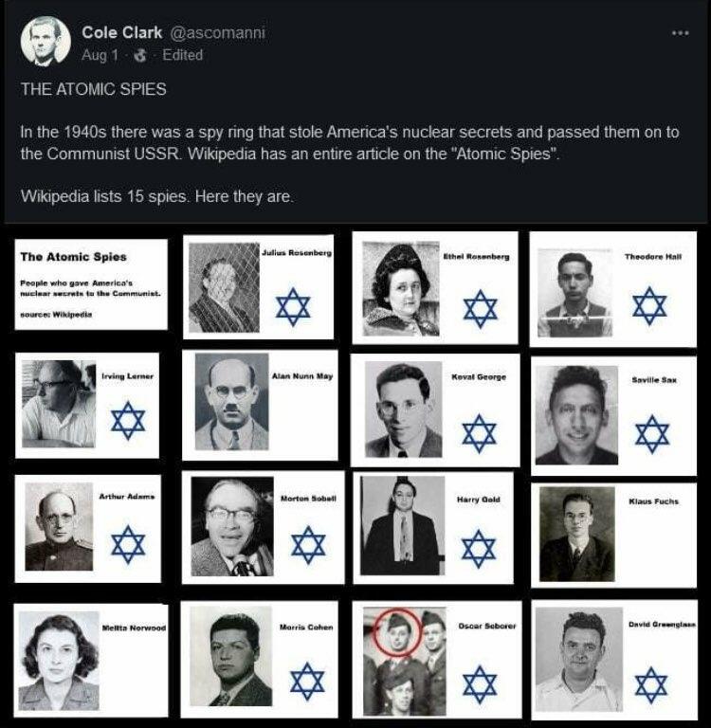
Task: Open the card captioned Melitta Norwood
Action: pyautogui.click(x=91, y=660)
